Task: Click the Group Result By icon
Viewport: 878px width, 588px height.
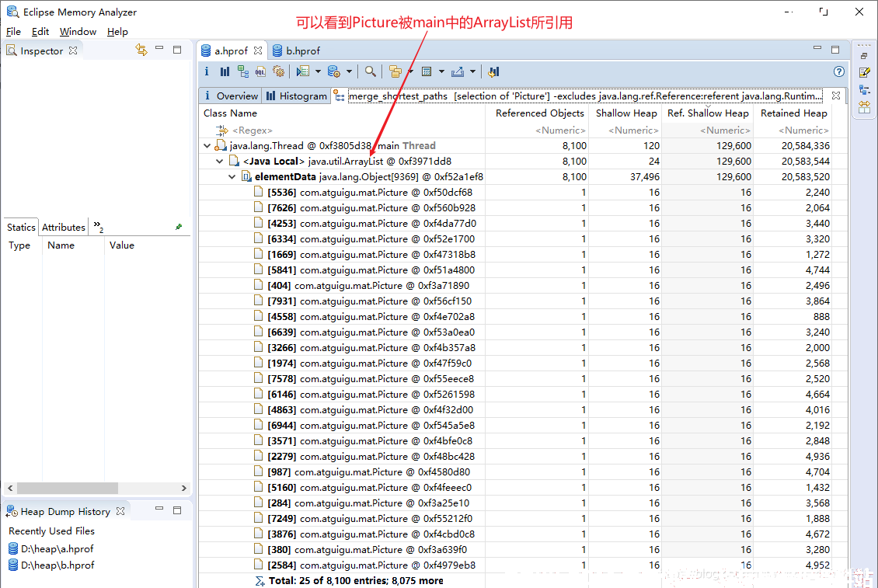Action: tap(395, 71)
